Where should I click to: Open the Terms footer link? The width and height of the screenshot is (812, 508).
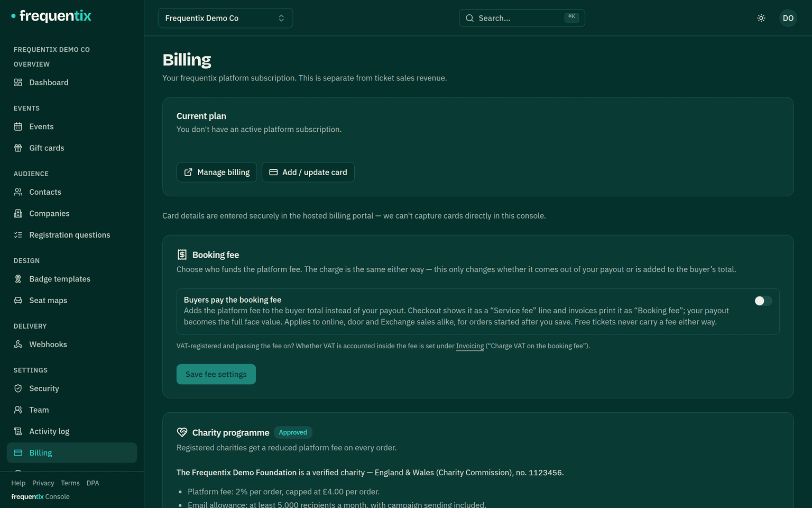point(70,483)
